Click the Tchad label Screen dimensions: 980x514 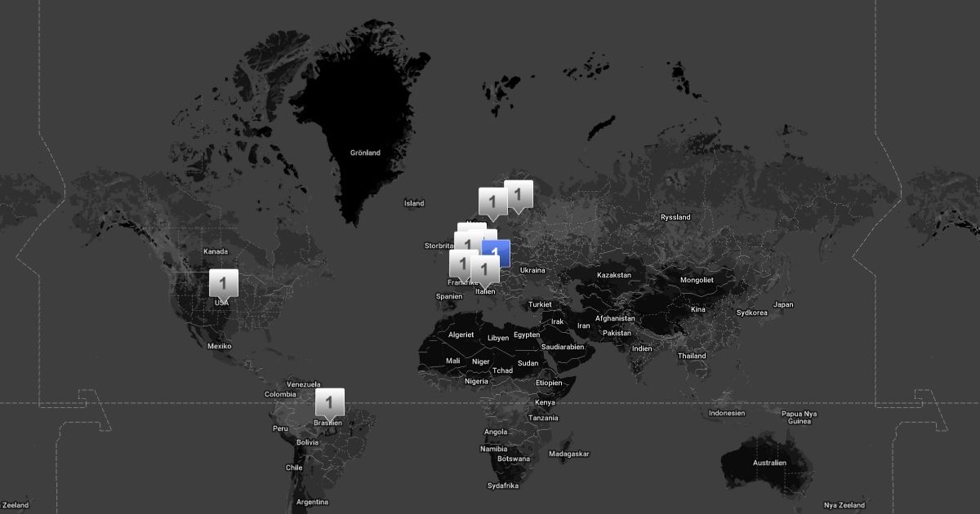(502, 370)
